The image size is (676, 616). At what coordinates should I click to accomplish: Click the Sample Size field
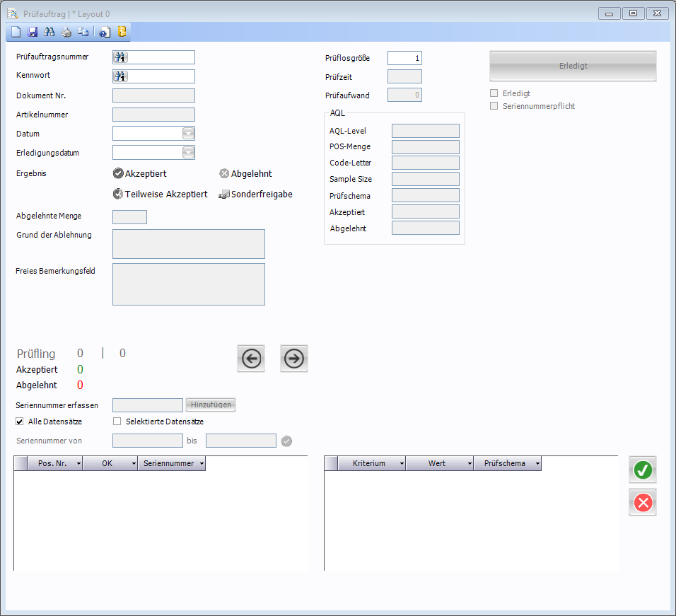coord(426,180)
